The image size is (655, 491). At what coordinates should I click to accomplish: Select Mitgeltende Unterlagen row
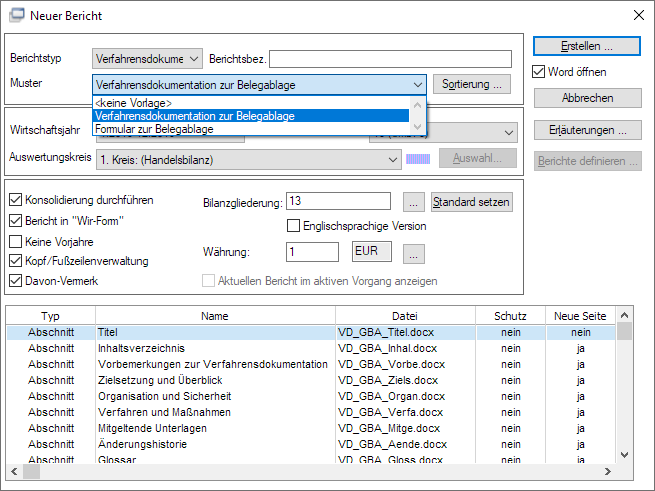tap(311, 428)
